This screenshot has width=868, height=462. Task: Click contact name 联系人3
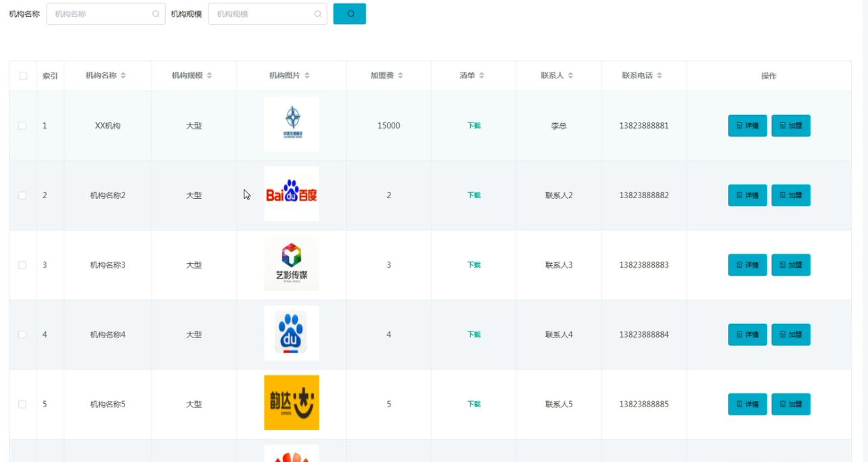tap(559, 265)
